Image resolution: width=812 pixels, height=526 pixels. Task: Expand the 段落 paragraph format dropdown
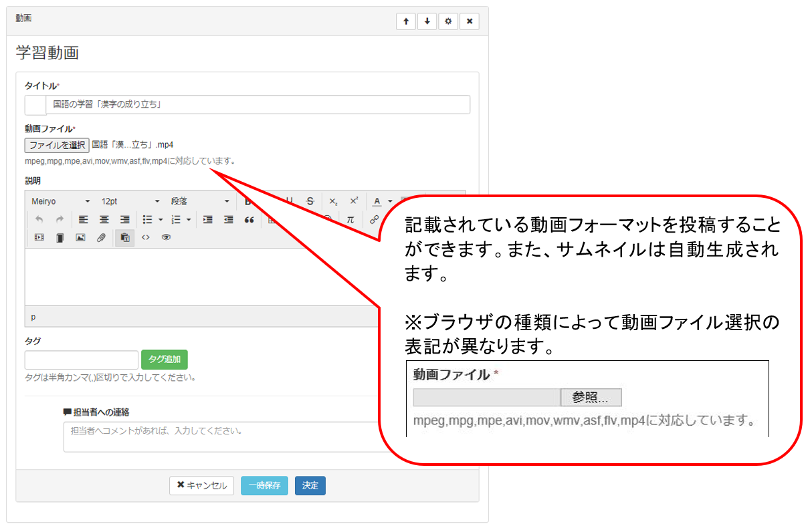pos(199,201)
